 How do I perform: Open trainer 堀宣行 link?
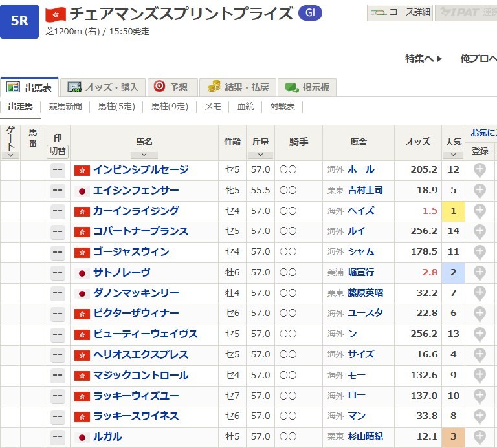(360, 272)
